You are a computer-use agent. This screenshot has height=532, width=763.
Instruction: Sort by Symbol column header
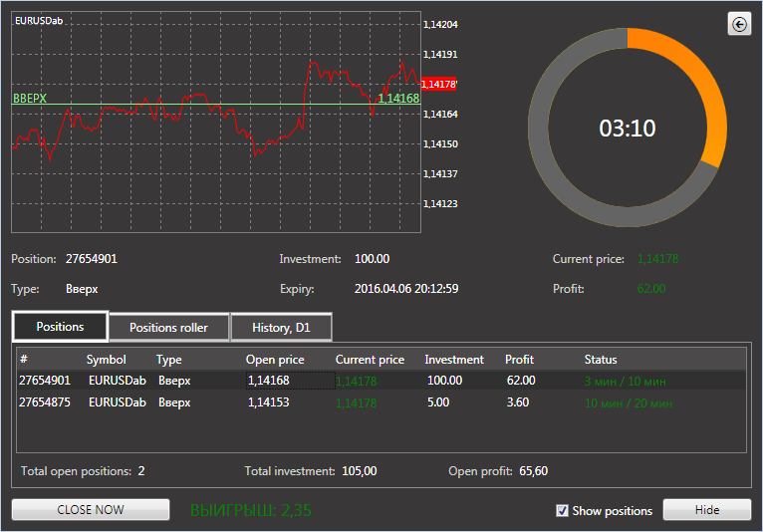pos(106,360)
